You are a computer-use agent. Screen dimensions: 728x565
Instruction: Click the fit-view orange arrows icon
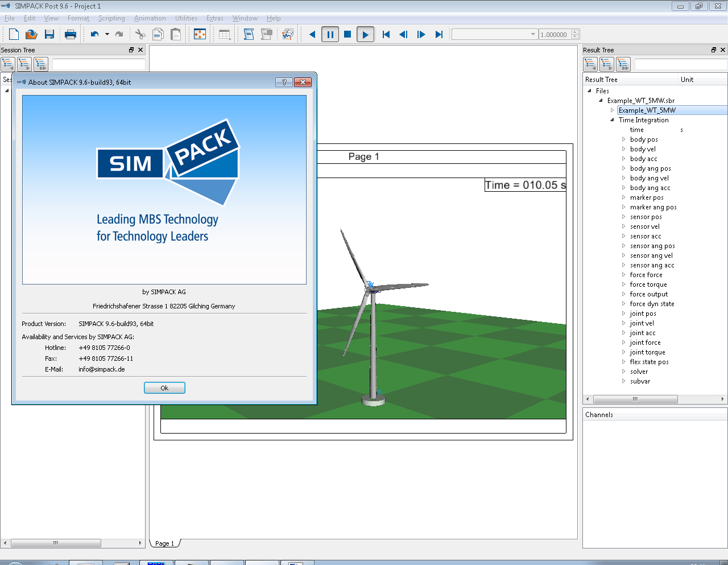(200, 35)
